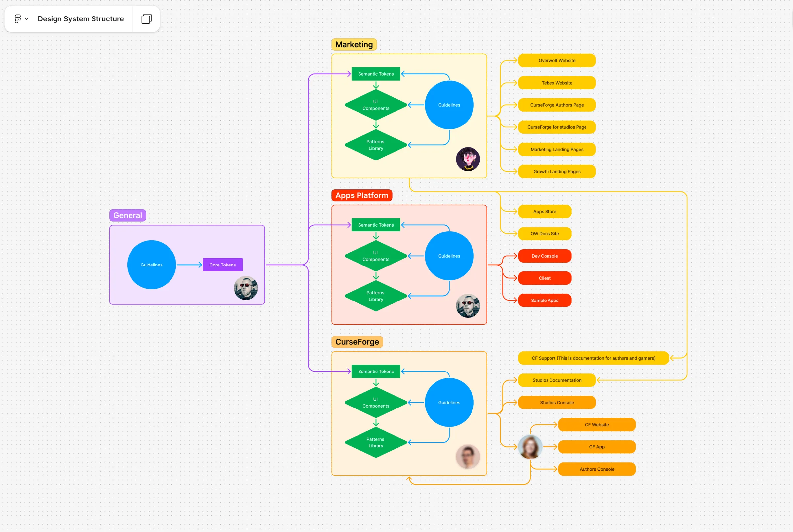Open the Figma main menu icon
The height and width of the screenshot is (532, 793).
[x=18, y=19]
